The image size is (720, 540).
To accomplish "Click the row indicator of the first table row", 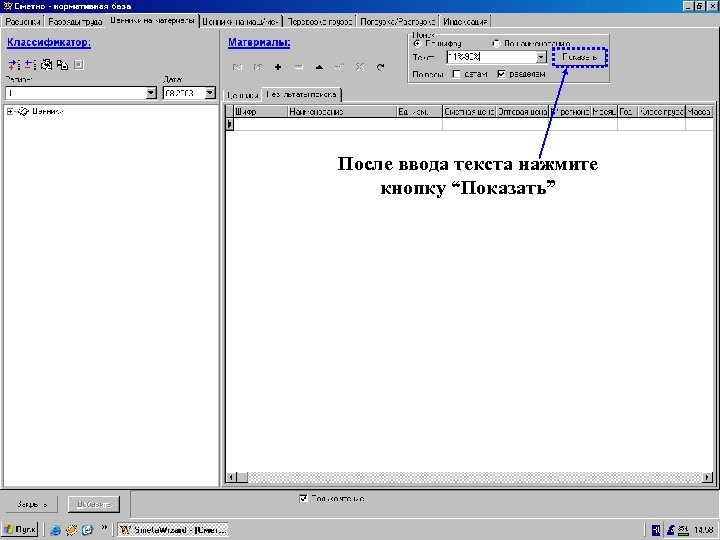I will click(x=230, y=124).
